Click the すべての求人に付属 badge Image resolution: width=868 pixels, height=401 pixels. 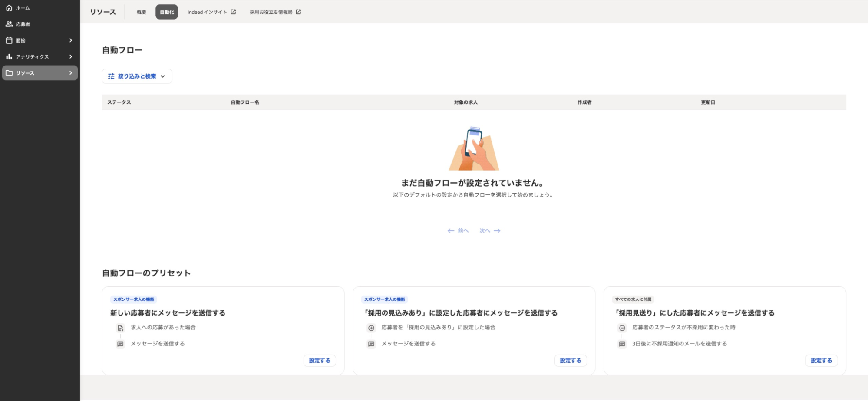[633, 299]
